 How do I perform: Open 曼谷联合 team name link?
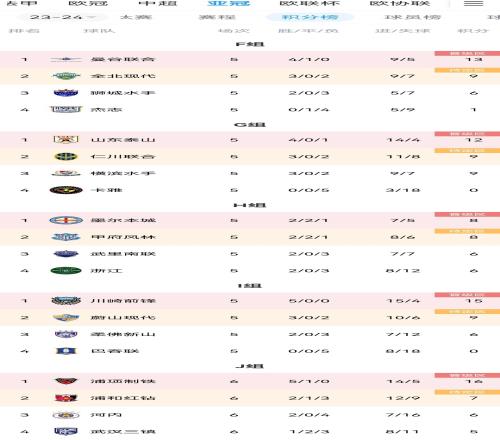coord(123,60)
